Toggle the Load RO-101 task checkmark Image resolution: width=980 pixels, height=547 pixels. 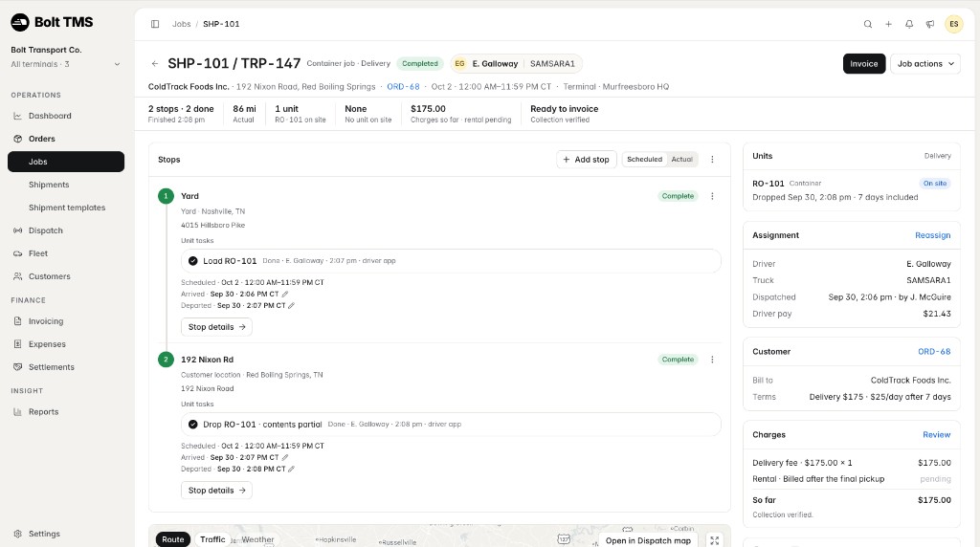tap(193, 261)
